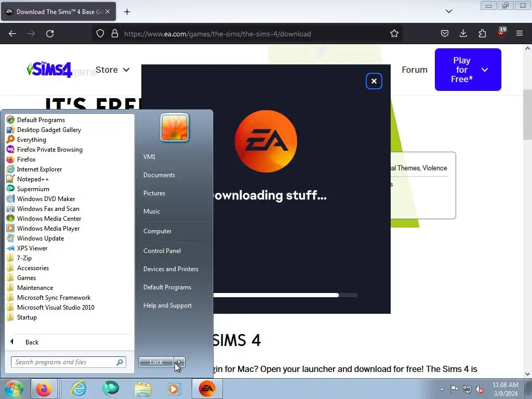
Task: Click the site padlock icon
Action: pyautogui.click(x=115, y=34)
